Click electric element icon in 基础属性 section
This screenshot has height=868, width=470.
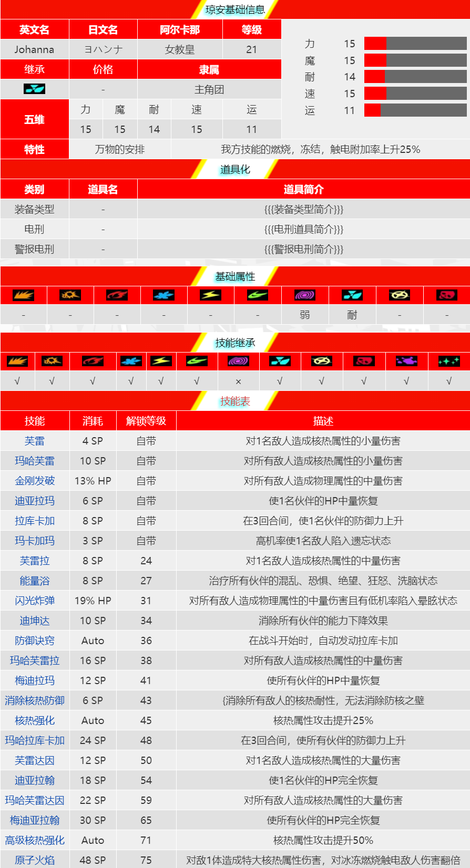tap(210, 295)
